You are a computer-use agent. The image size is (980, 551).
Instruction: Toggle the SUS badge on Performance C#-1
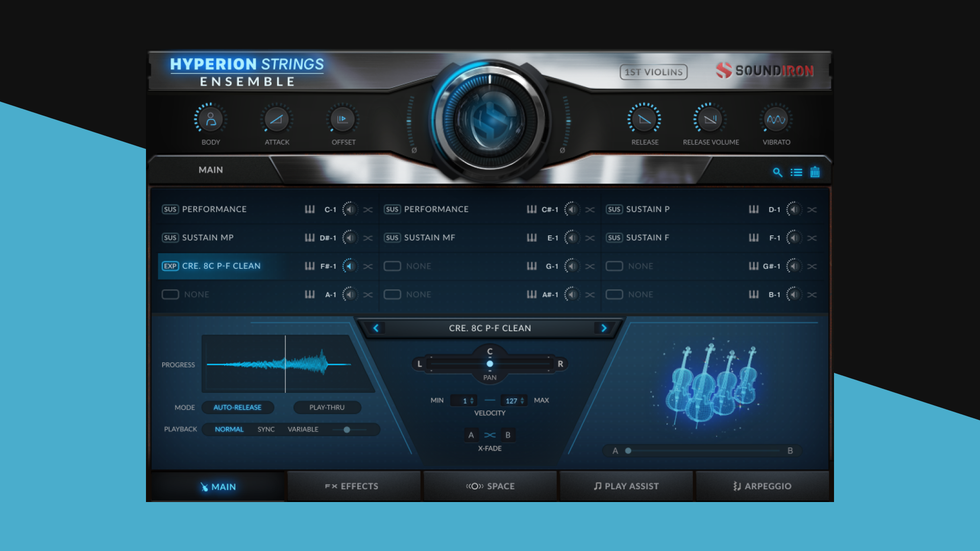392,209
